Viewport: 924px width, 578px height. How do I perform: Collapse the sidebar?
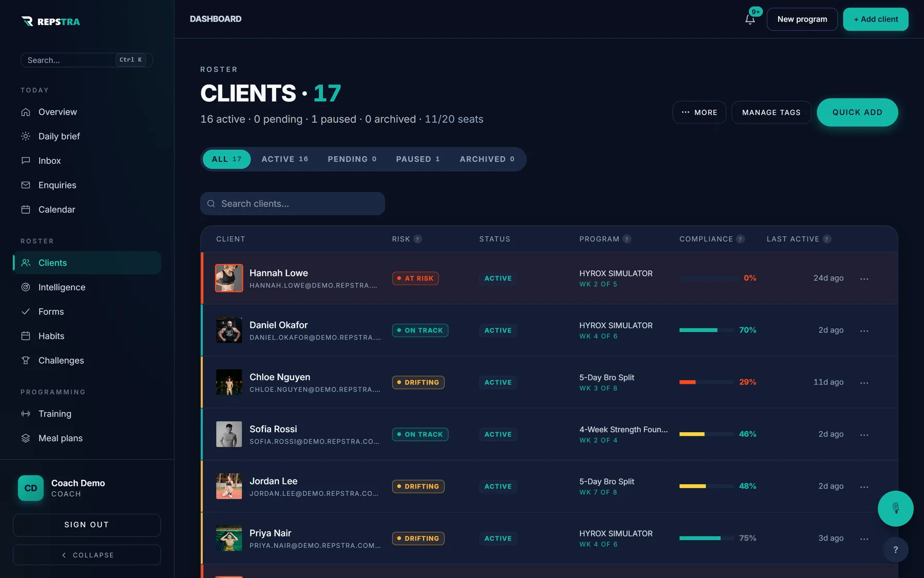coord(87,555)
